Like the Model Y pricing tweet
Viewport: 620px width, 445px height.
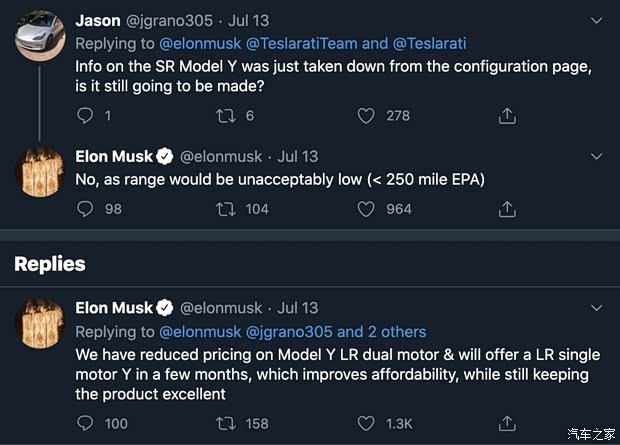point(366,423)
